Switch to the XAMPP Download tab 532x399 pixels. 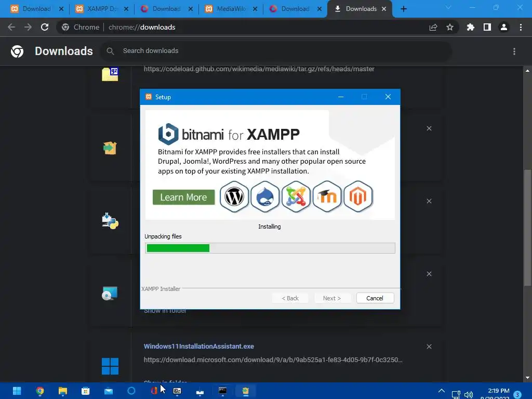click(101, 9)
